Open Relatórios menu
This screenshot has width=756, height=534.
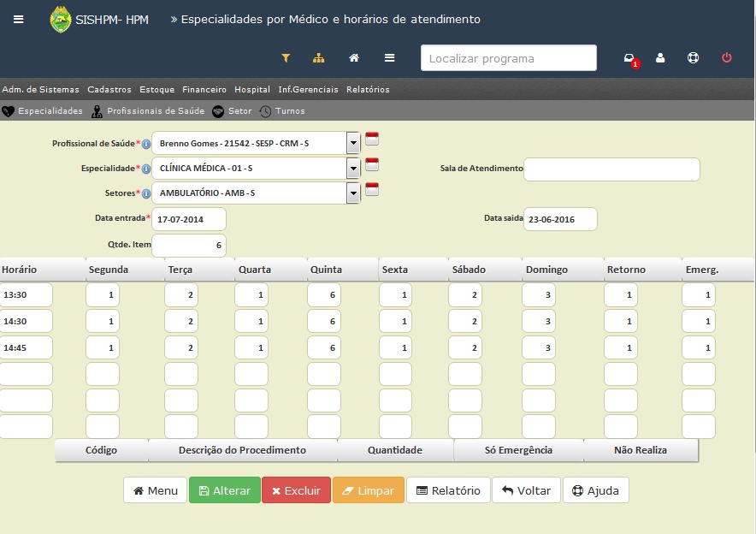[x=368, y=89]
